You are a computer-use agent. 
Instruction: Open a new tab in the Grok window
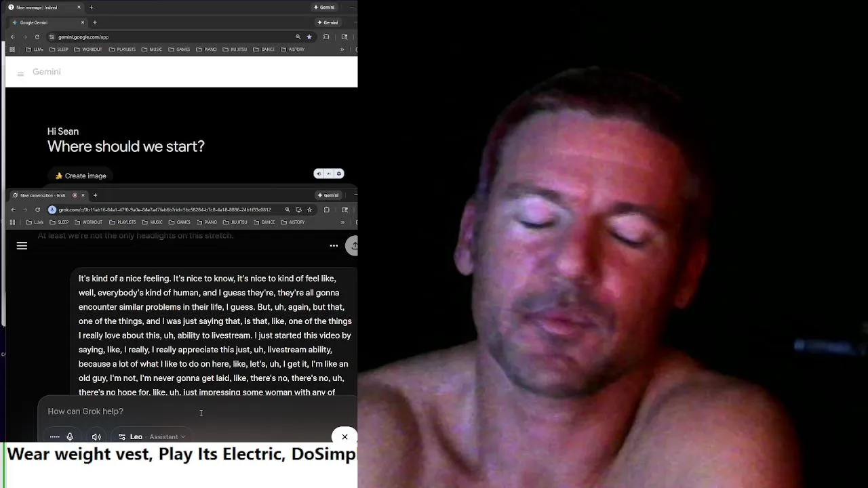95,195
